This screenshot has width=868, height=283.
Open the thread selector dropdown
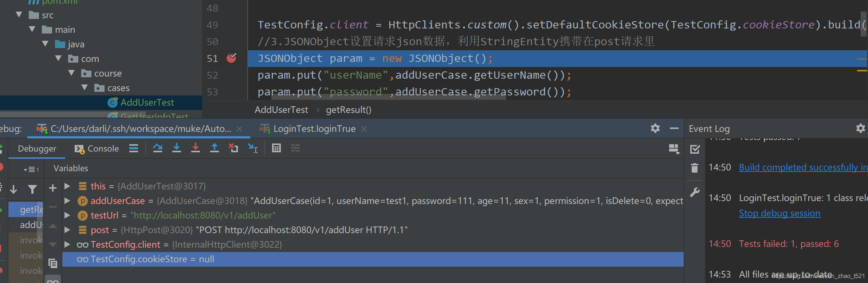tap(31, 169)
